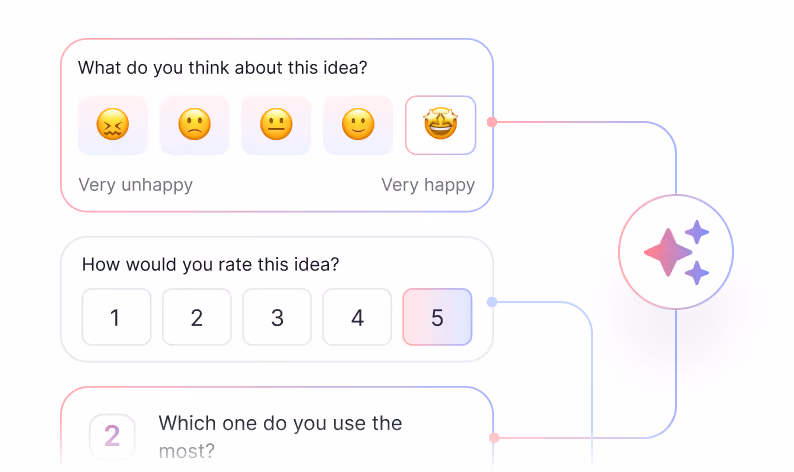
Task: Click 'What do you think about this idea?' title
Action: [222, 68]
